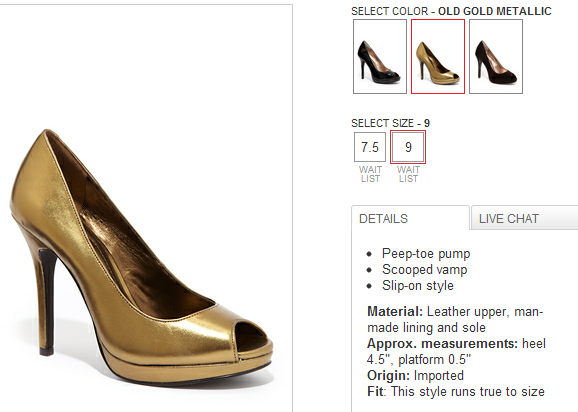Select the black patent shoe color thumbnail
This screenshot has height=412, width=578.
[380, 56]
